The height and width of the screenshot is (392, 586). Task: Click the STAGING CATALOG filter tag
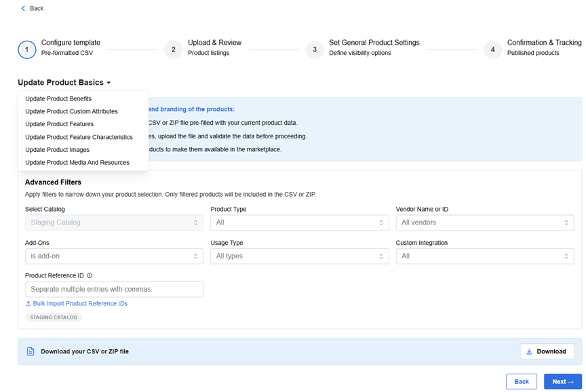54,317
